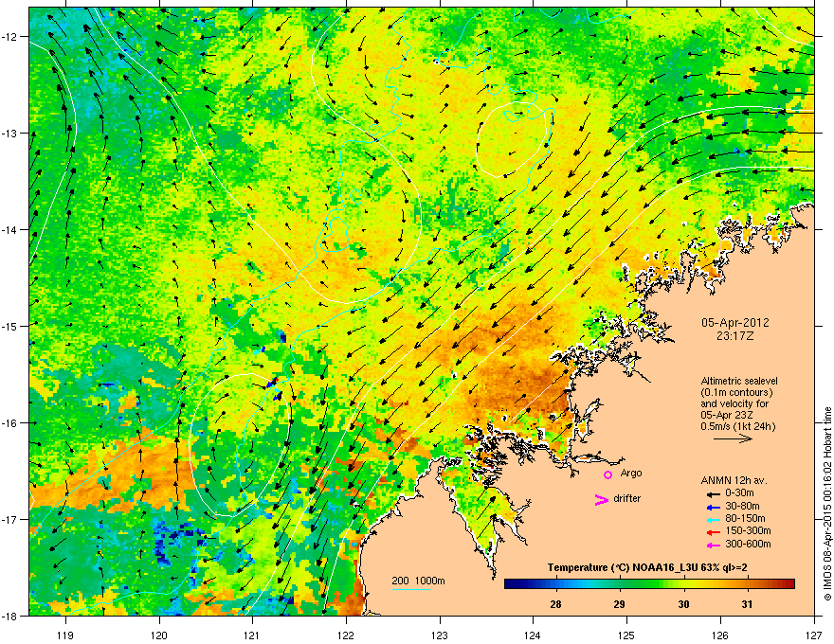Click the 'drifter' legend label
834x644 pixels.
[x=627, y=498]
